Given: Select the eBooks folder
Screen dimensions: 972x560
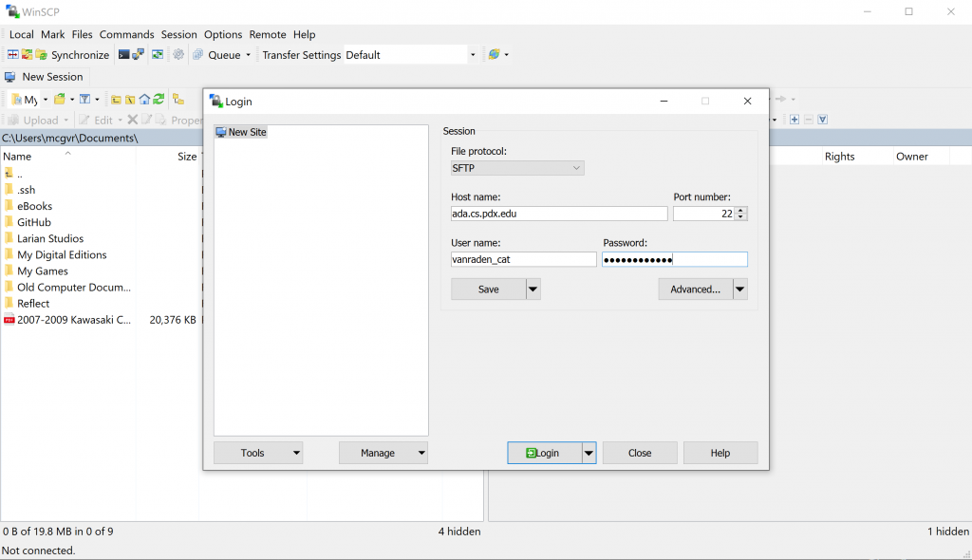Looking at the screenshot, I should (x=35, y=206).
